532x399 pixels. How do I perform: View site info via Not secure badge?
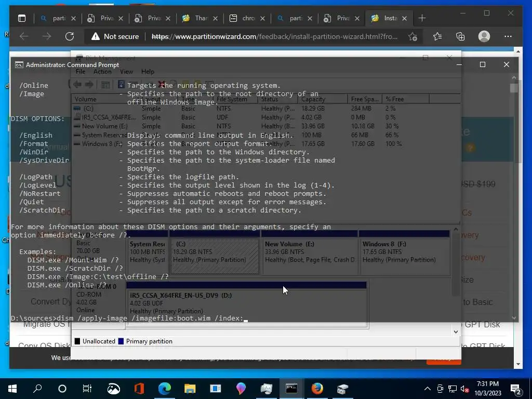click(x=115, y=36)
